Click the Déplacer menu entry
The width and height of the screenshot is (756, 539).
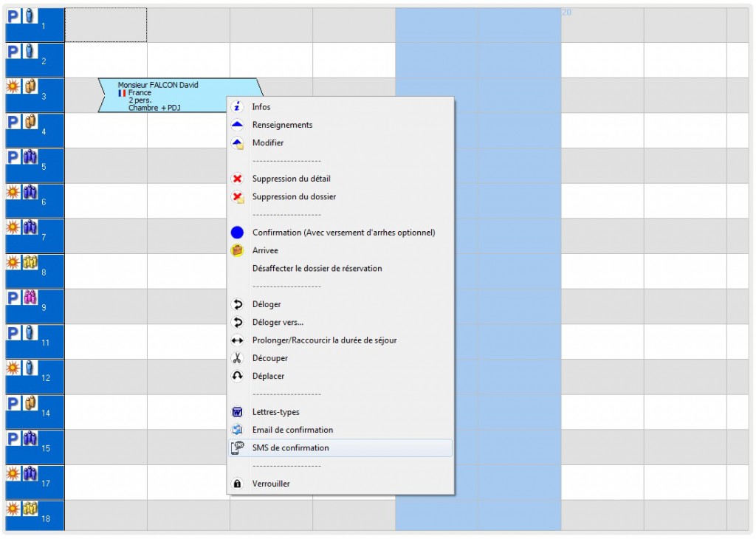[x=268, y=376]
